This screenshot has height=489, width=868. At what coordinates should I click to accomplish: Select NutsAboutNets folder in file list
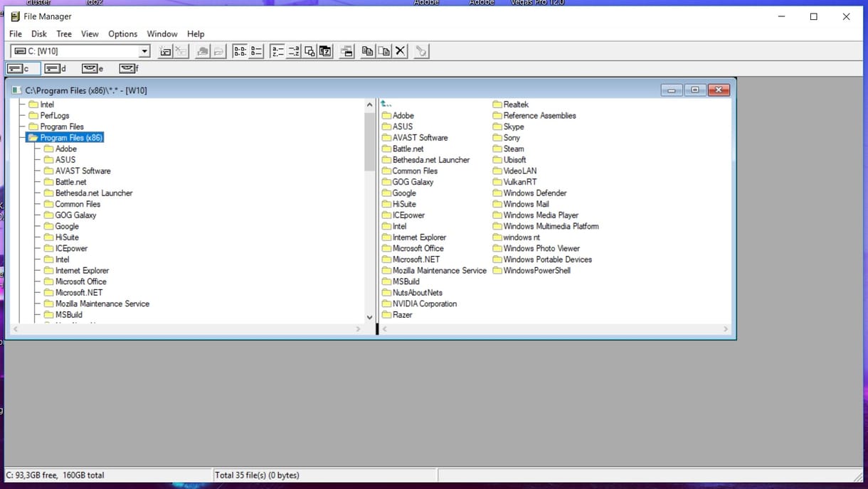(x=412, y=293)
